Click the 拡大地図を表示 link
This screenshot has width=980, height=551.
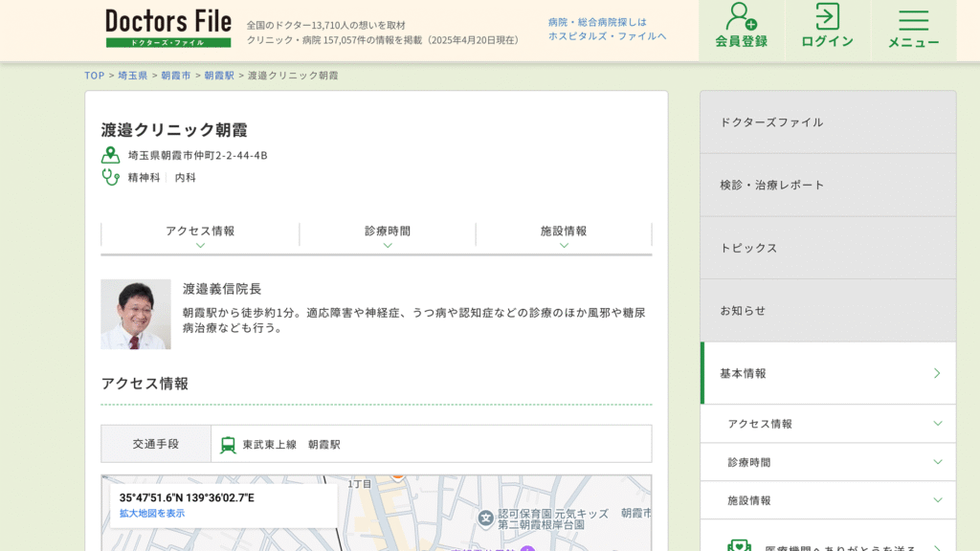pos(152,514)
